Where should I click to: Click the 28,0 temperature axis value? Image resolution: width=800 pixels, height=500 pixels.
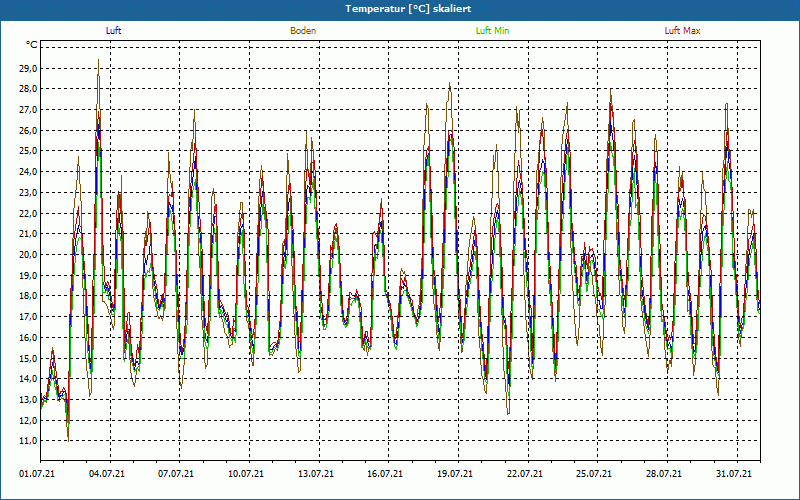[28, 89]
